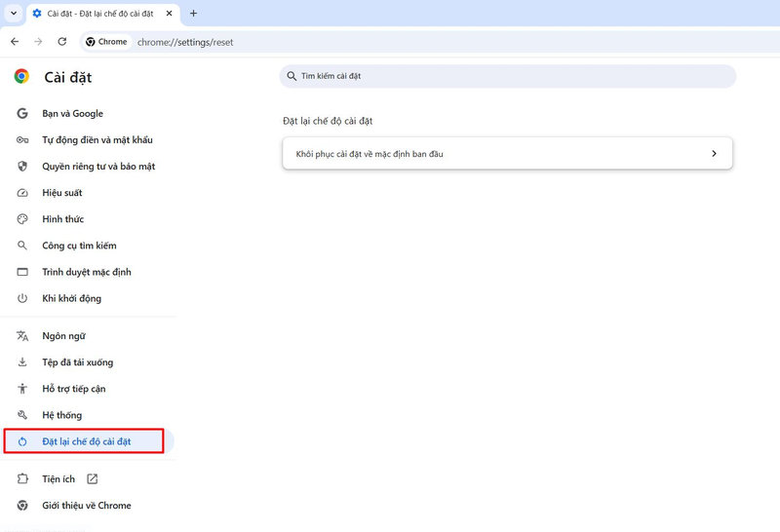Click the download arrow icon
The width and height of the screenshot is (780, 532).
(22, 361)
